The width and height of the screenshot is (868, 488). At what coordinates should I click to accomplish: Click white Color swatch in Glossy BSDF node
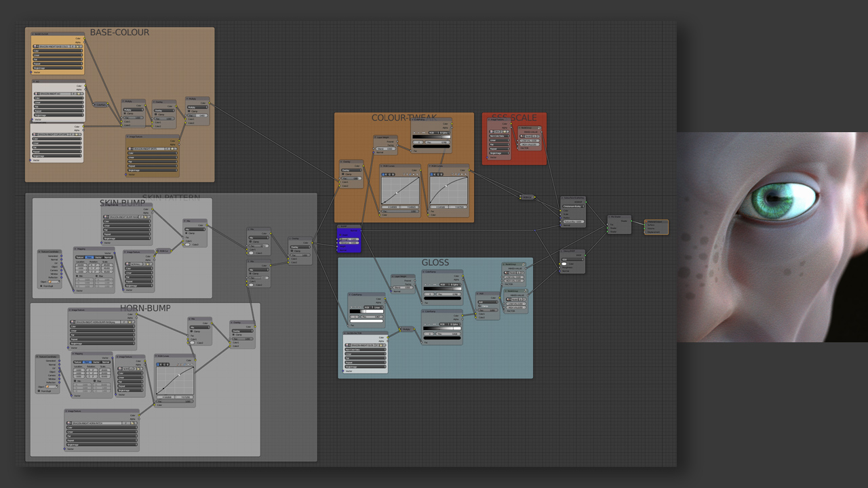[x=564, y=264]
